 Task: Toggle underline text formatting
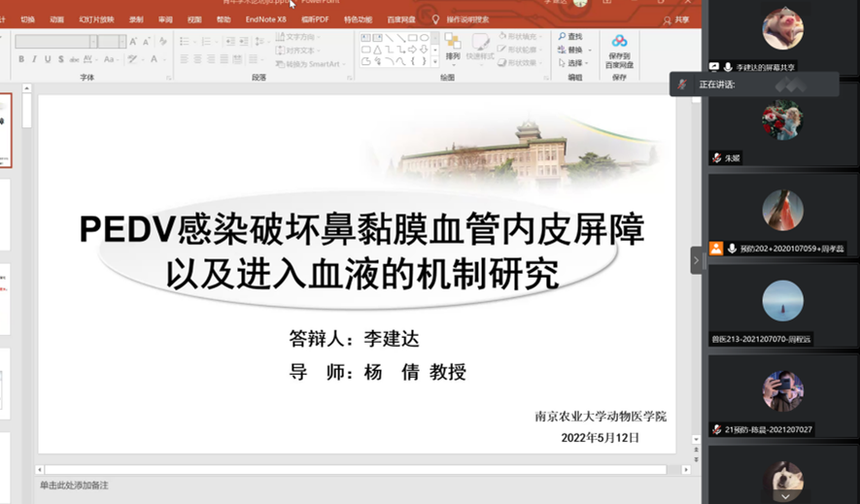click(x=49, y=59)
